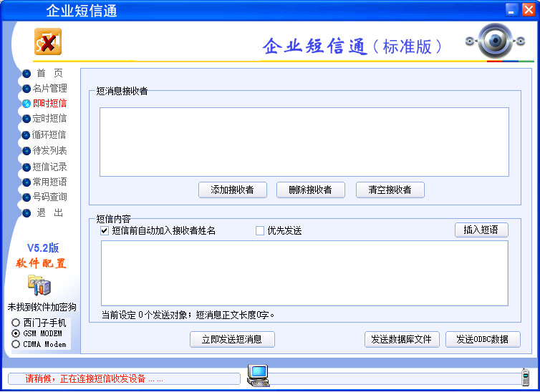Choose the GSM MODEM radio option
540x392 pixels.
16,333
